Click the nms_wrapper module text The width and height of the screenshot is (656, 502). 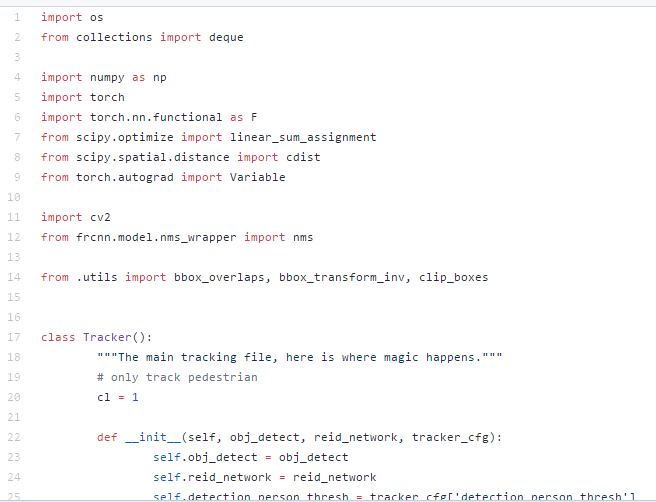[x=194, y=237]
